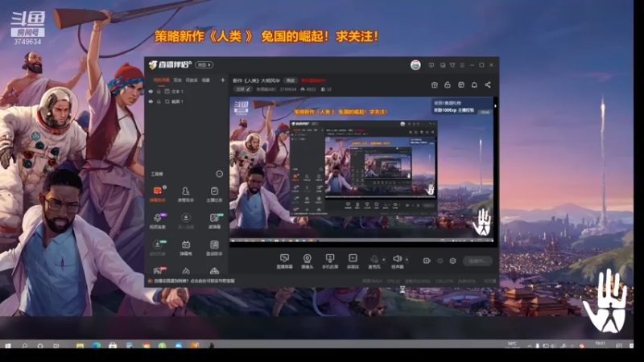
Task: Click the unlock padlock icon in header toolbar
Action: [x=448, y=84]
